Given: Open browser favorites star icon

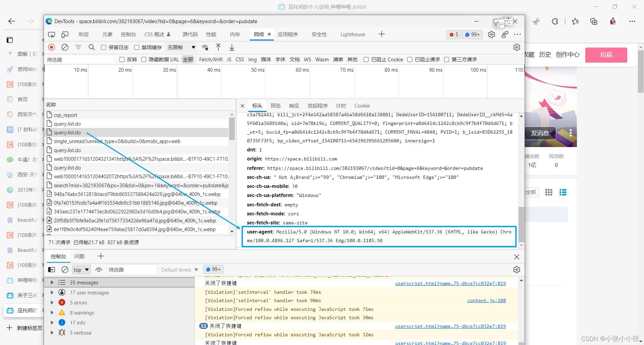Looking at the screenshot, I should tap(575, 21).
